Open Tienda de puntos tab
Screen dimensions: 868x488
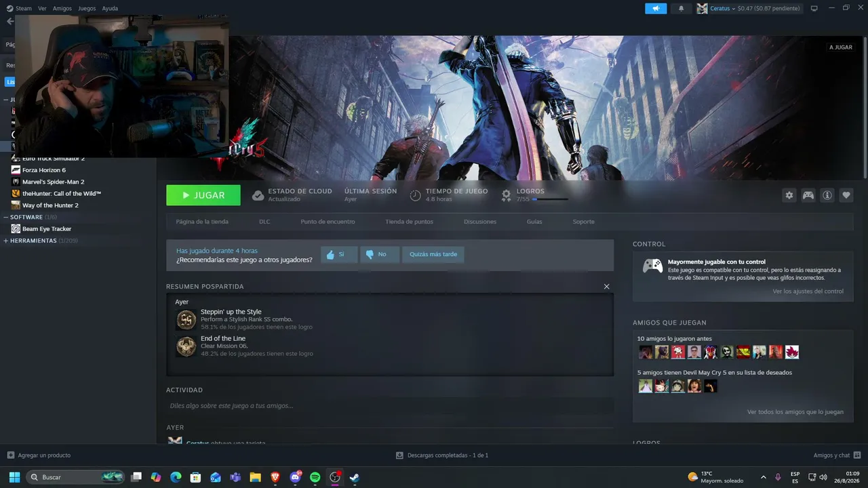point(409,222)
